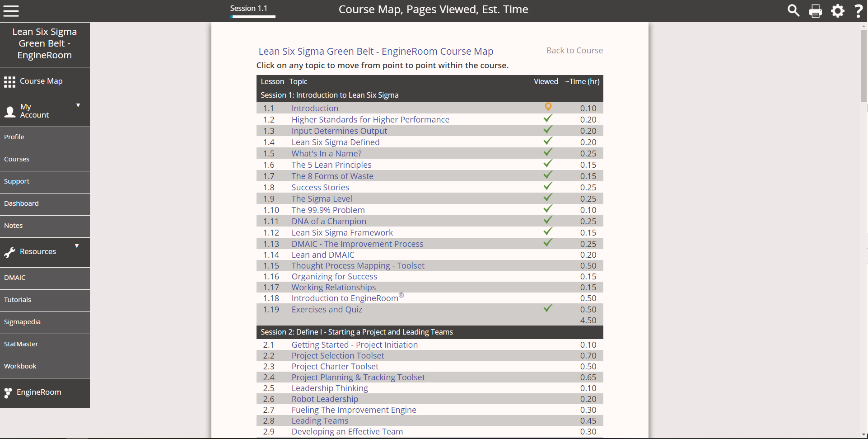Open Robot Leadership topic
868x439 pixels.
pos(325,399)
